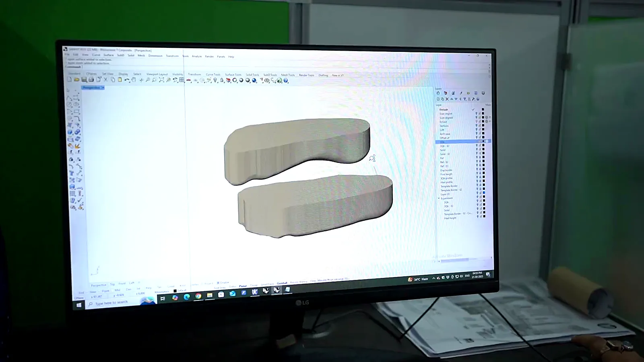Image resolution: width=644 pixels, height=362 pixels.
Task: Click the red Delete X icon in Layers panel
Action: click(x=447, y=99)
